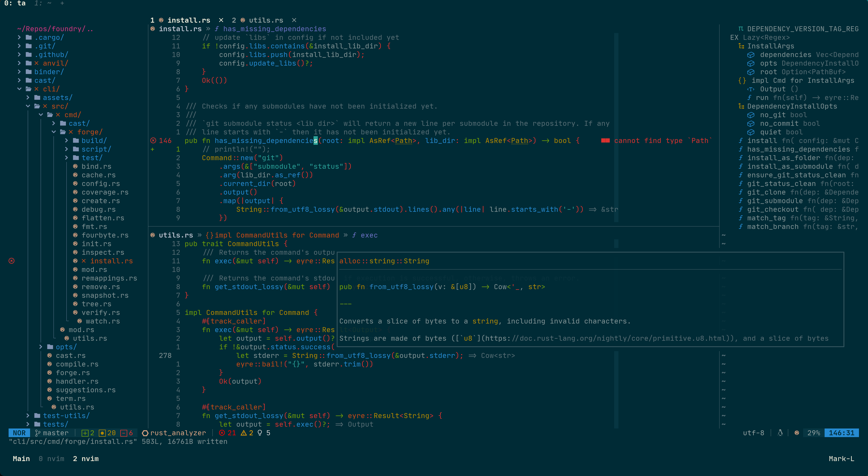868x476 pixels.
Task: Click the Rust file icon beside watch.rs
Action: 80,321
